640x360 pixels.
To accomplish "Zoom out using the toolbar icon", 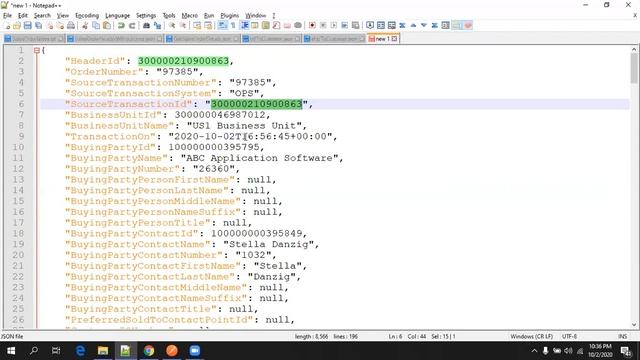I will (x=183, y=25).
